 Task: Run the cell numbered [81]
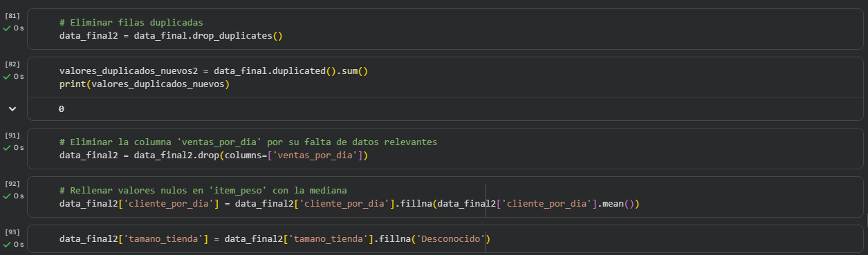(12, 17)
